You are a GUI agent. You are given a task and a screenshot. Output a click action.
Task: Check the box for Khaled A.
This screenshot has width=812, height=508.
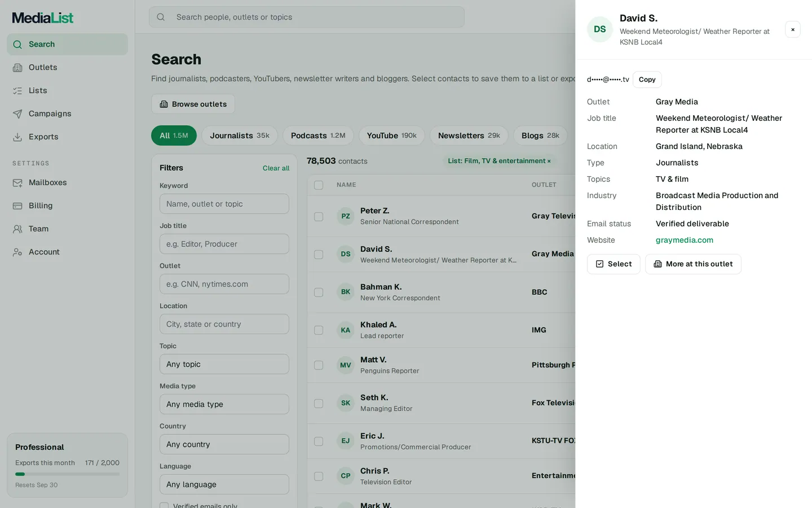(x=319, y=330)
